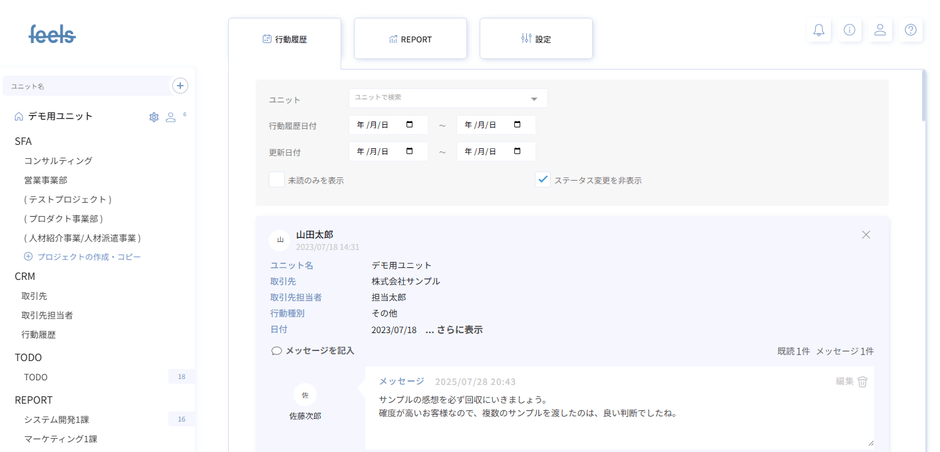This screenshot has width=940, height=452.
Task: Switch to the REPORT tab
Action: coord(410,39)
